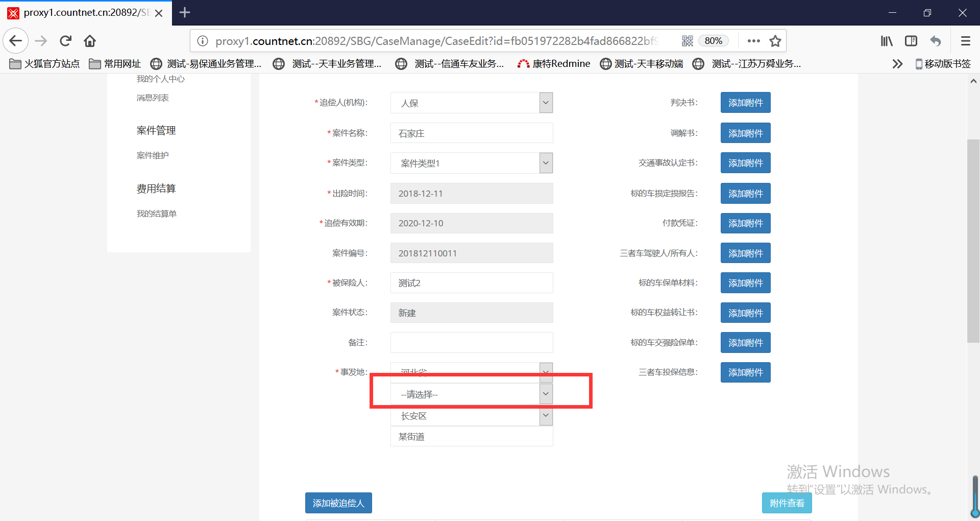Bookmark this page with the star

[x=775, y=41]
